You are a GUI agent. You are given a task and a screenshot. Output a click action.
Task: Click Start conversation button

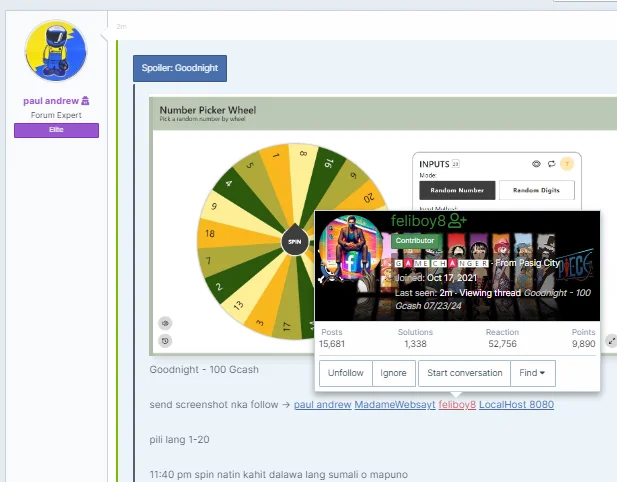pyautogui.click(x=465, y=373)
